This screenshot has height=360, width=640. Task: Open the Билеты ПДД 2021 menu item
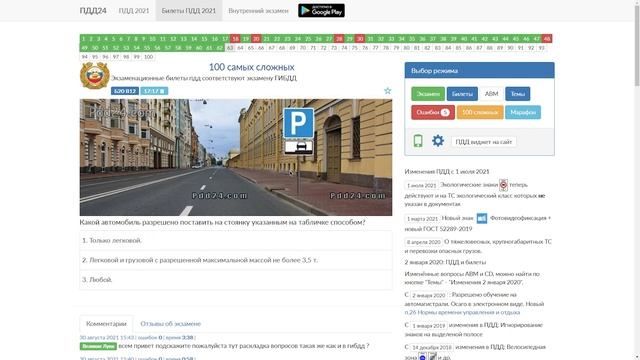click(189, 11)
